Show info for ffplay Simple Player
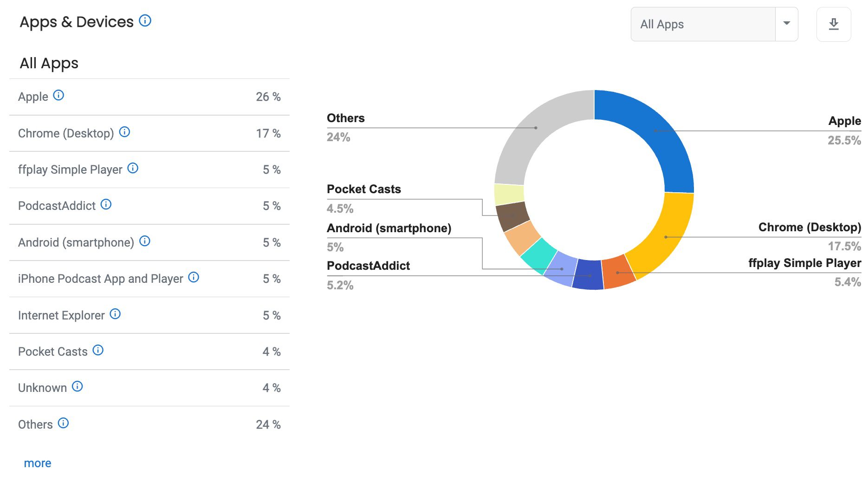868x482 pixels. click(x=133, y=168)
